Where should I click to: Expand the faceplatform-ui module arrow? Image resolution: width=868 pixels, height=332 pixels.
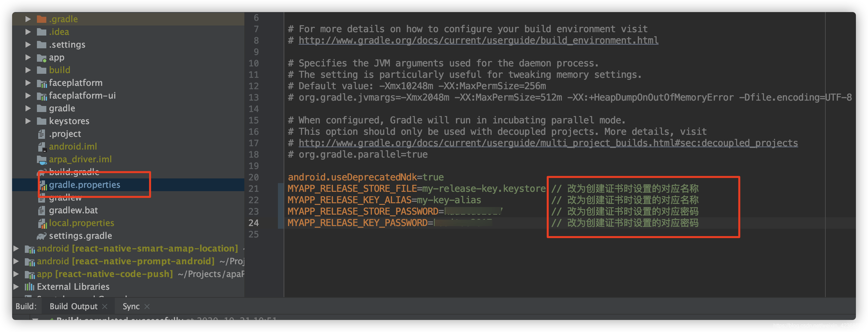(x=28, y=96)
